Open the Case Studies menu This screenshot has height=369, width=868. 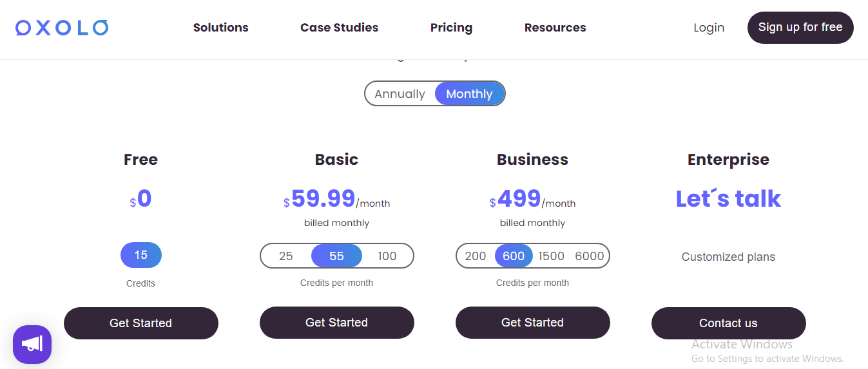(340, 28)
